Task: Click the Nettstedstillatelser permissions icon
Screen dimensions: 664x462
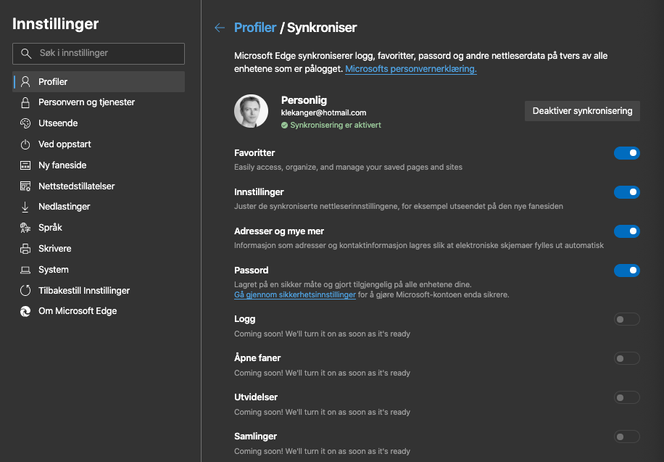Action: point(25,186)
